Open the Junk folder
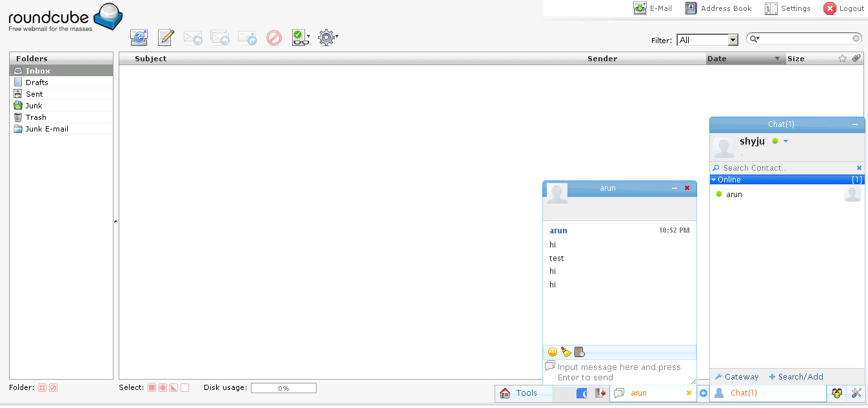 [61, 106]
